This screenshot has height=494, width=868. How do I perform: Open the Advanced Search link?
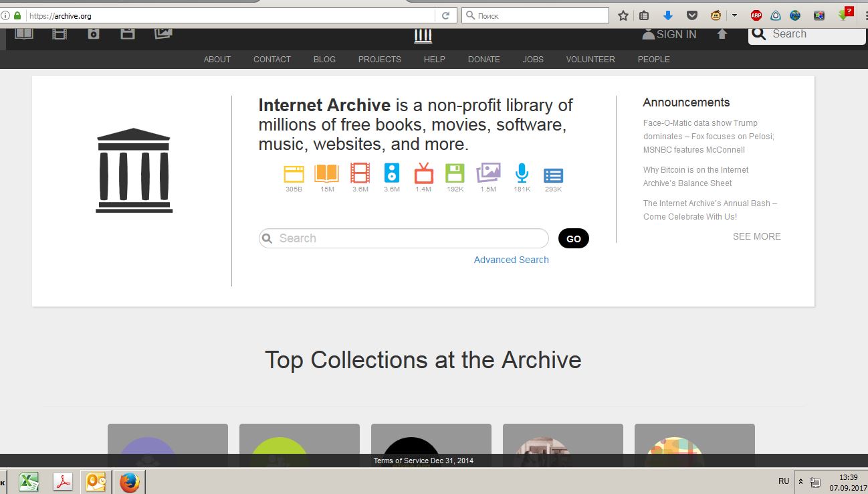click(x=512, y=260)
